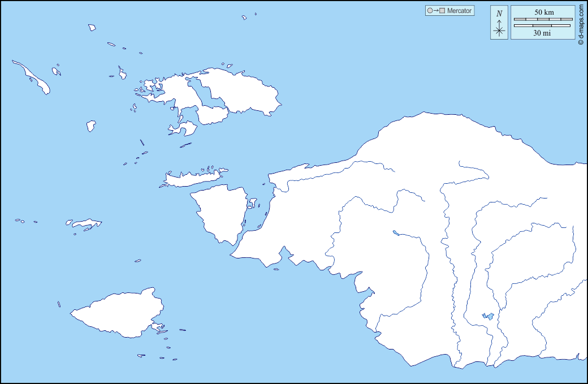The width and height of the screenshot is (588, 384).
Task: Click the arrow between the circle and square
Action: 436,11
